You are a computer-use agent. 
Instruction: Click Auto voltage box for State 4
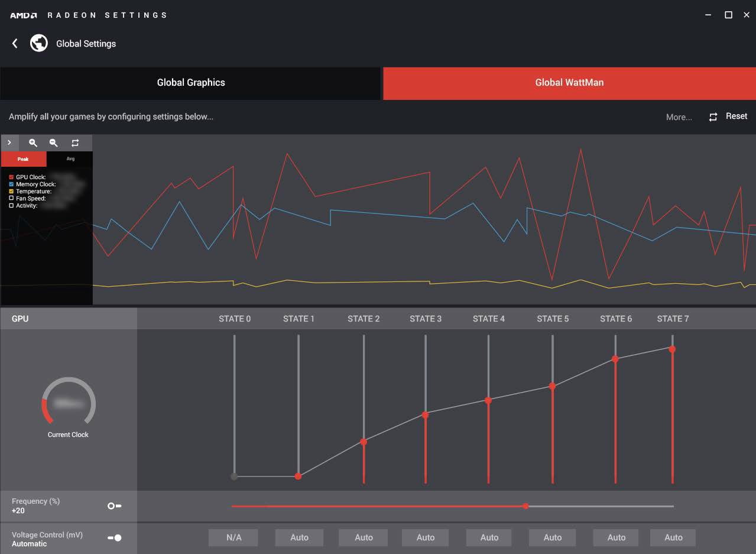click(489, 537)
